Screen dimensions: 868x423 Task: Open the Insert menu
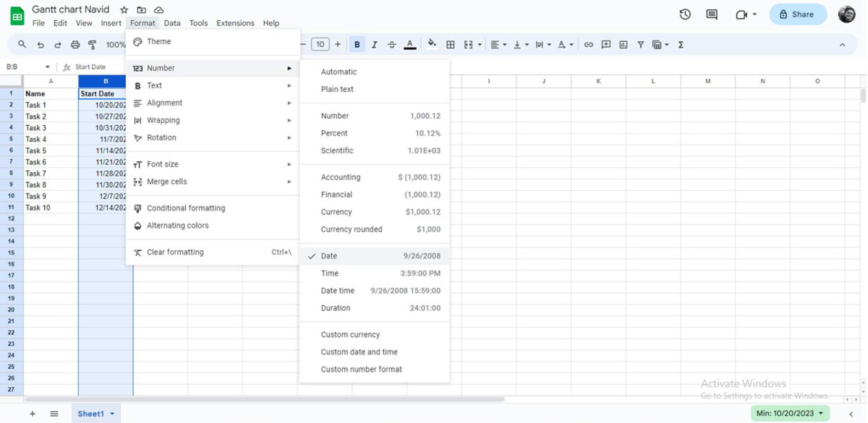click(111, 23)
